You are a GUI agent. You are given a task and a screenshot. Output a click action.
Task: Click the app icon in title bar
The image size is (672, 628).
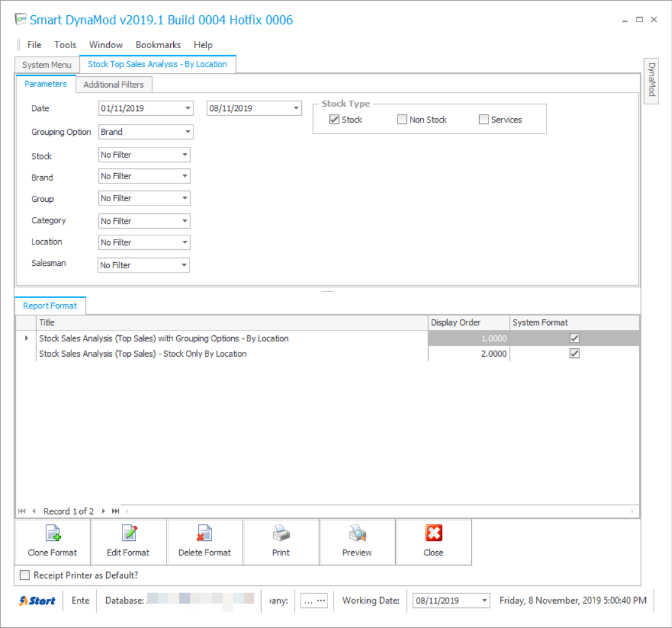[21, 20]
